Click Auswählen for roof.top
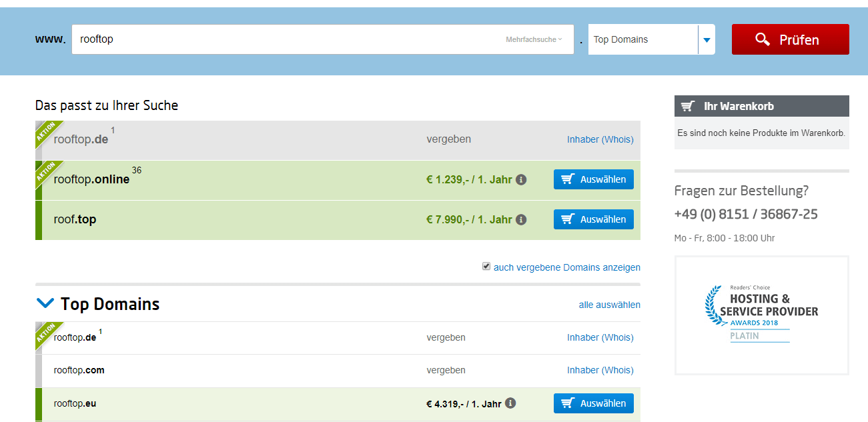 point(594,219)
